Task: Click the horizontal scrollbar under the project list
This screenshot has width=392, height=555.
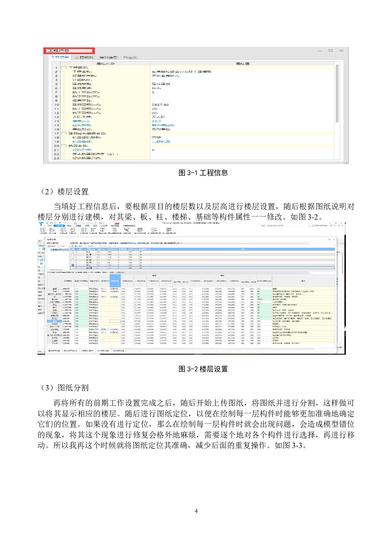Action: pos(56,270)
